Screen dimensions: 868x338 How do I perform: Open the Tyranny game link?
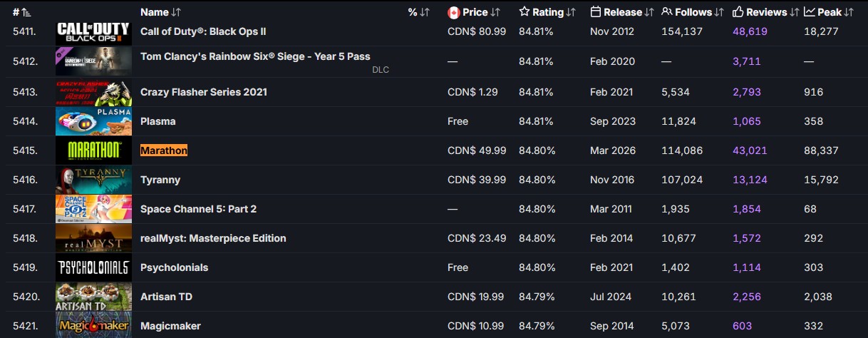click(160, 180)
